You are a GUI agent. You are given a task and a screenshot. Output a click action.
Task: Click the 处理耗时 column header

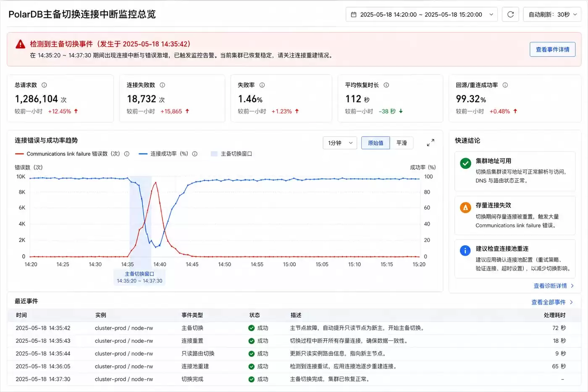[555, 315]
